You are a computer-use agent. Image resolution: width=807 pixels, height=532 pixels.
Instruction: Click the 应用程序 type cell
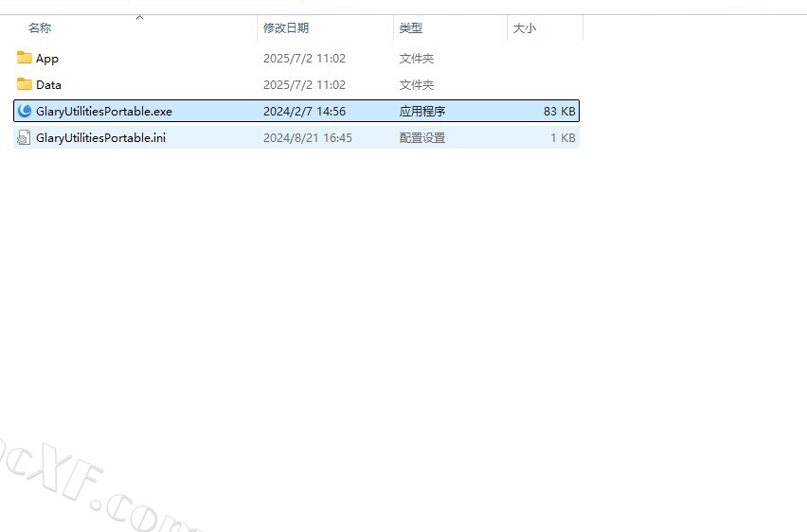[x=422, y=111]
